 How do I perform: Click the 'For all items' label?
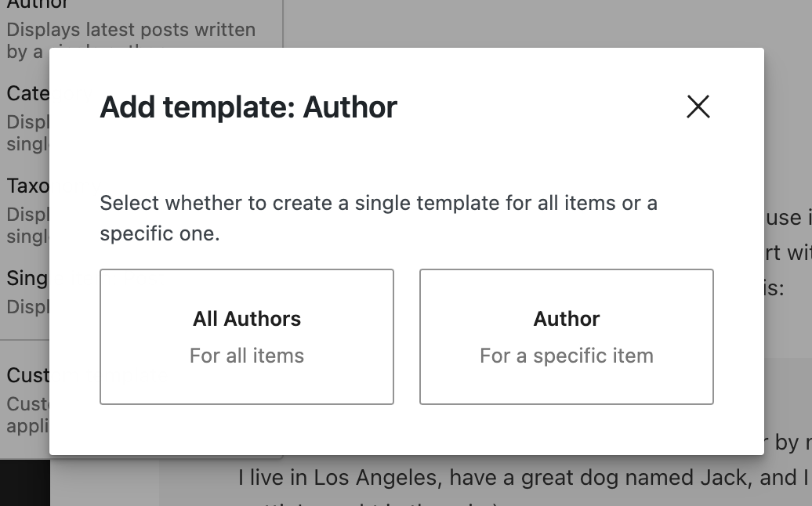coord(247,356)
